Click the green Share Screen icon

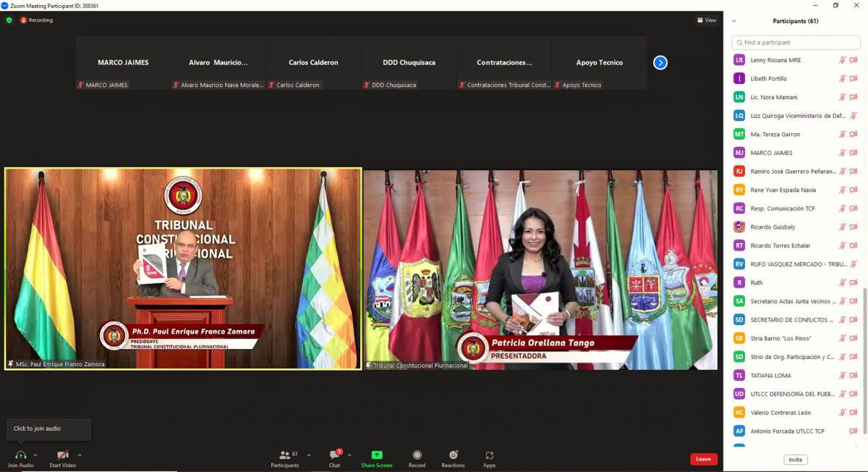pos(376,455)
